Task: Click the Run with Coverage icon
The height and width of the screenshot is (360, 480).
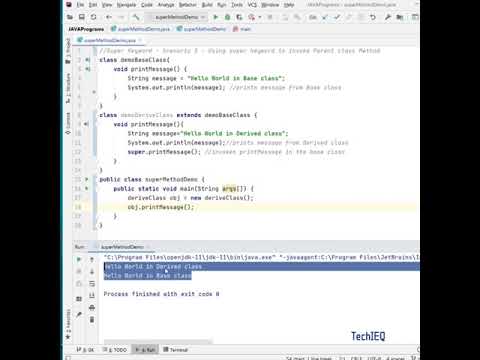Action: (x=239, y=17)
